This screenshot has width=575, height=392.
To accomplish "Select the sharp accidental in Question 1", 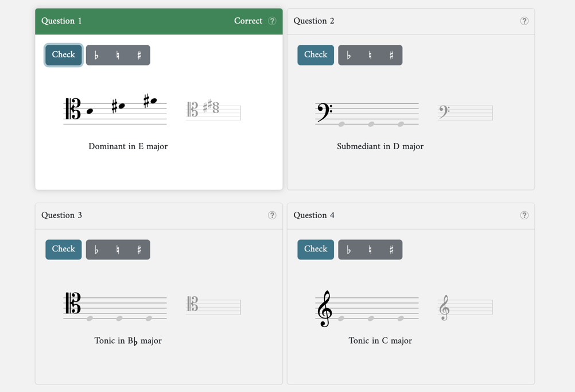I will tap(139, 55).
